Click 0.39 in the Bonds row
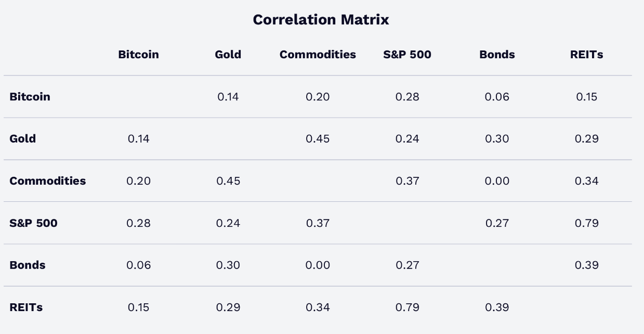644x334 pixels. point(587,265)
